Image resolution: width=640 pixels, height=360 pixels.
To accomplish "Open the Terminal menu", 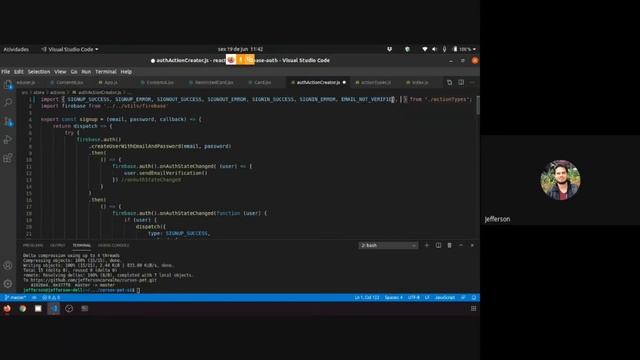I will coord(106,71).
